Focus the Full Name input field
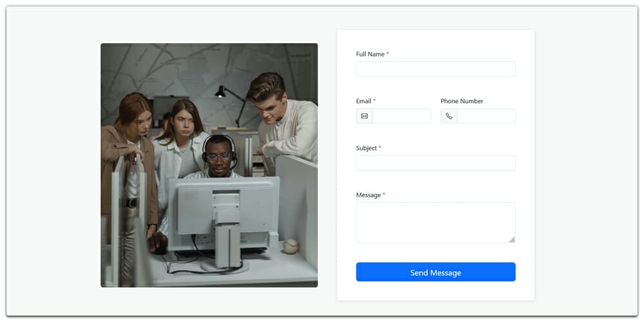The height and width of the screenshot is (322, 644). [x=436, y=69]
